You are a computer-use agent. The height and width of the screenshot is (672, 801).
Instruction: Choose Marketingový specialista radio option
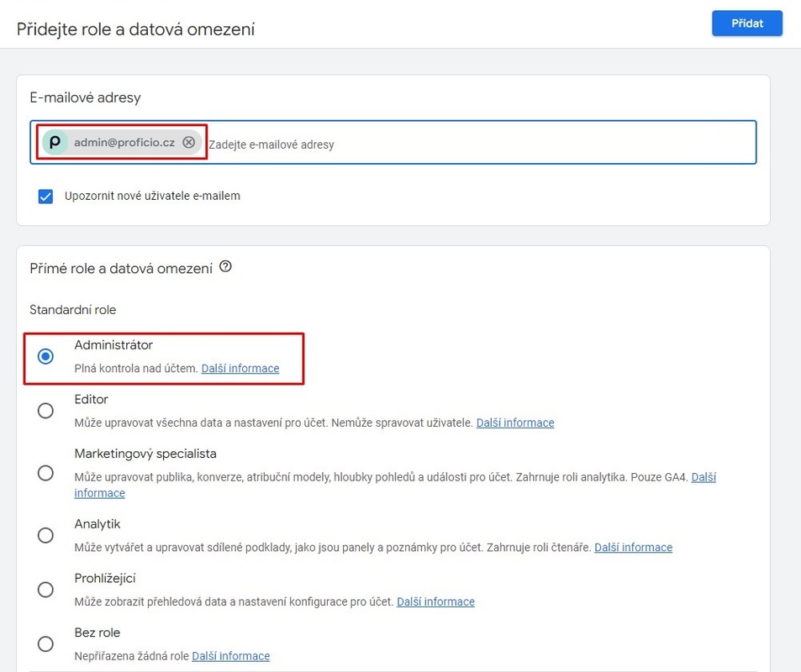tap(45, 473)
